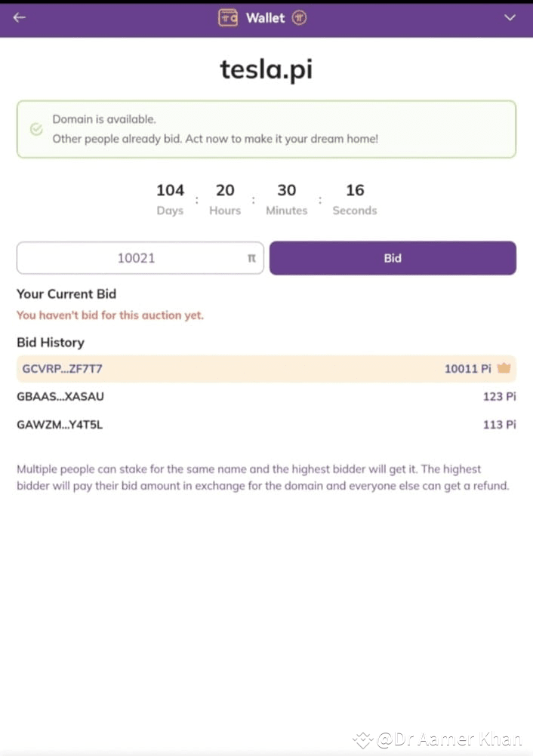This screenshot has width=533, height=756.
Task: Click the green checkmark on the availability banner
Action: pos(36,129)
